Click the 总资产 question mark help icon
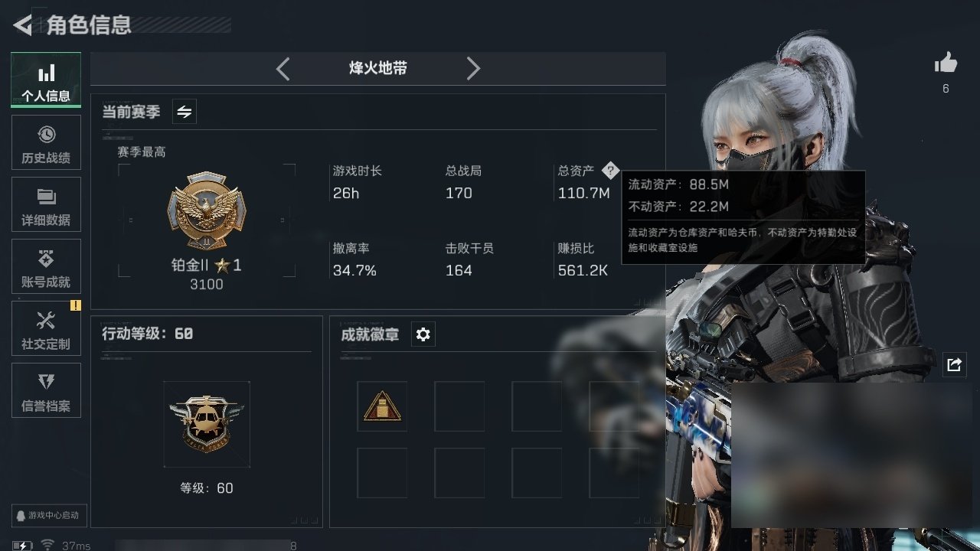This screenshot has width=980, height=551. tap(609, 171)
